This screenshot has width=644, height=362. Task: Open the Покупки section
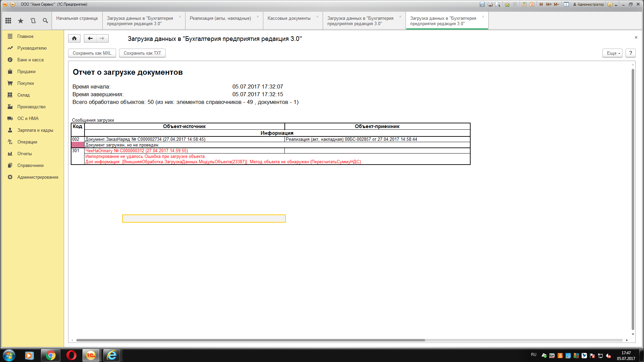[x=33, y=83]
